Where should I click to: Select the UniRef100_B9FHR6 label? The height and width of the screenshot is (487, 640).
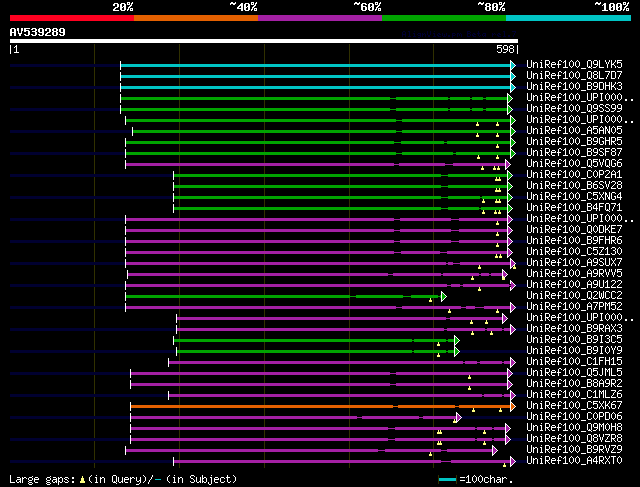click(x=574, y=241)
